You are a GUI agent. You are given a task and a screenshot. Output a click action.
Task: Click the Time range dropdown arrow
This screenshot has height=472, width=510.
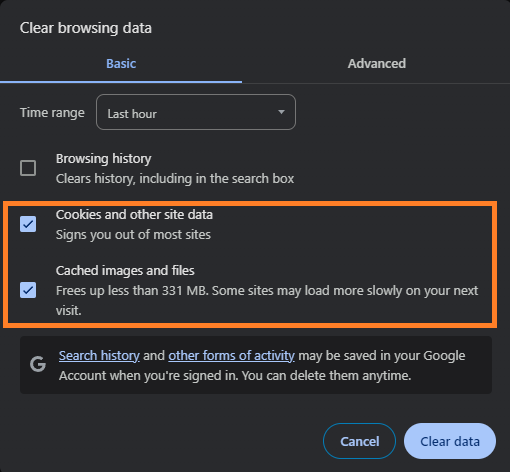tap(281, 112)
